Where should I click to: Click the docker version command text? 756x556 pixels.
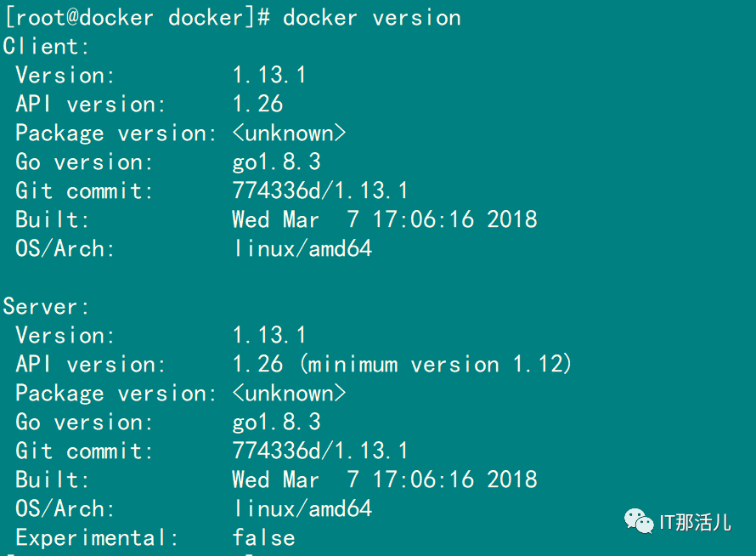(x=372, y=19)
